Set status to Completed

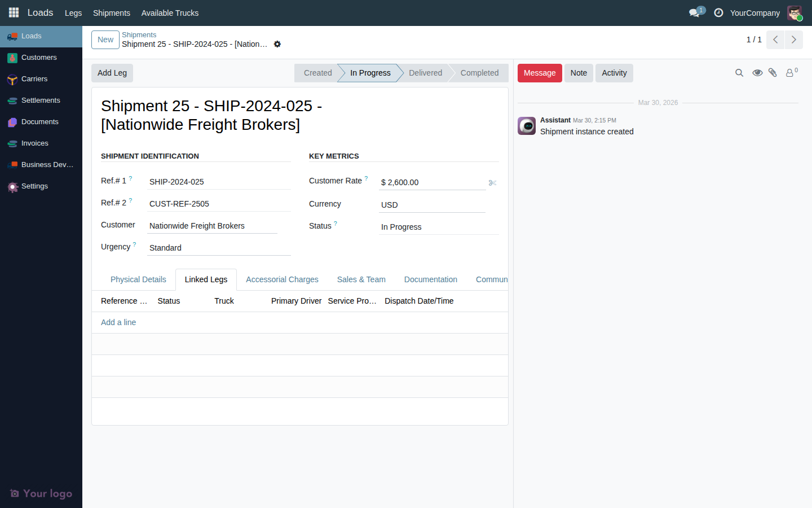(x=479, y=73)
